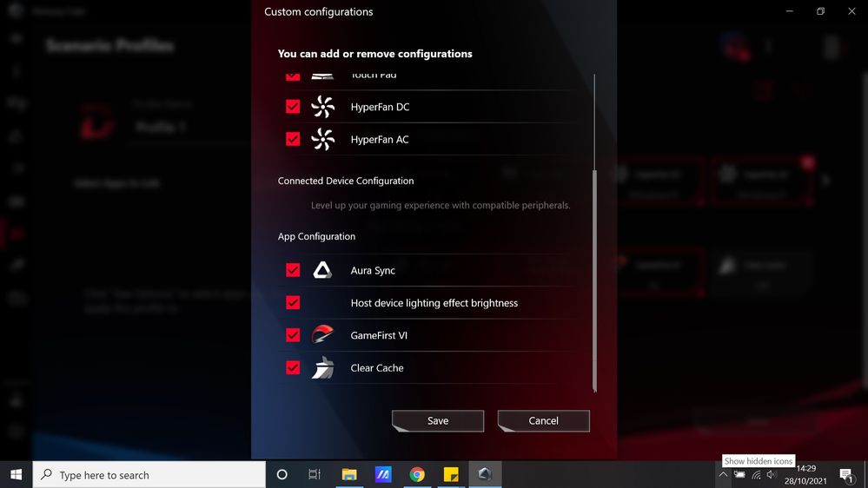Image resolution: width=868 pixels, height=488 pixels.
Task: Click the Connected Device Configuration heading
Action: [346, 181]
